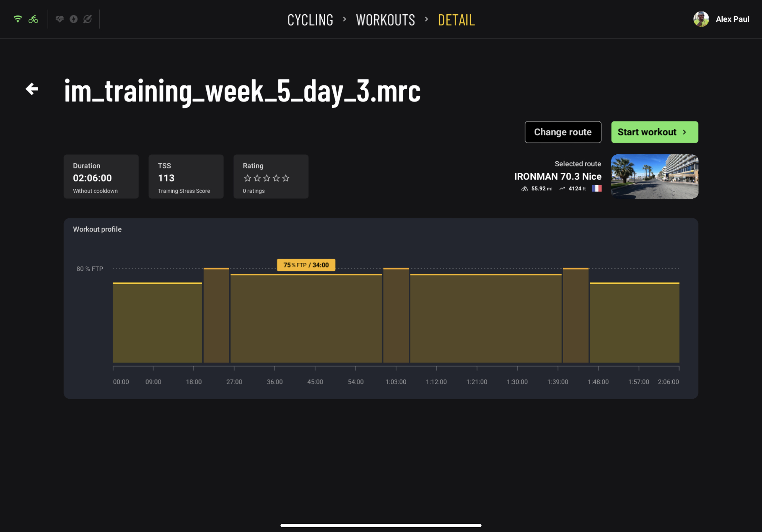Image resolution: width=762 pixels, height=532 pixels.
Task: Go back with the left arrow icon
Action: tap(32, 89)
